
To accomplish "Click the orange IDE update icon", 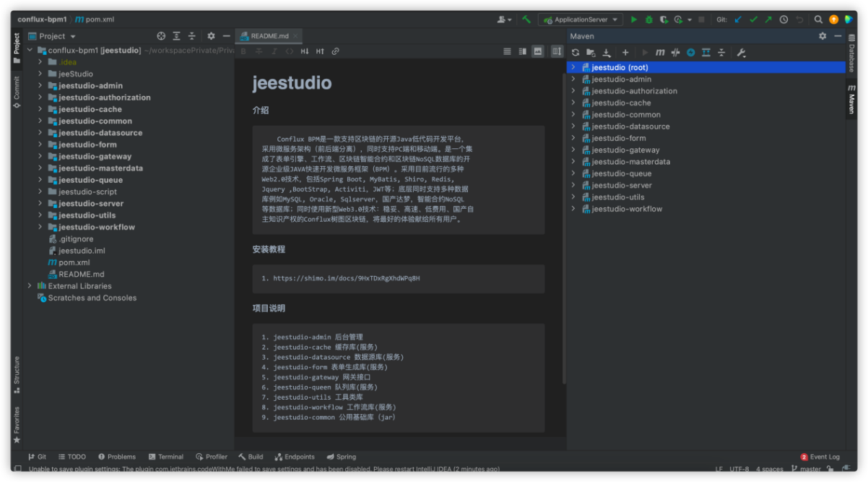I will [833, 20].
